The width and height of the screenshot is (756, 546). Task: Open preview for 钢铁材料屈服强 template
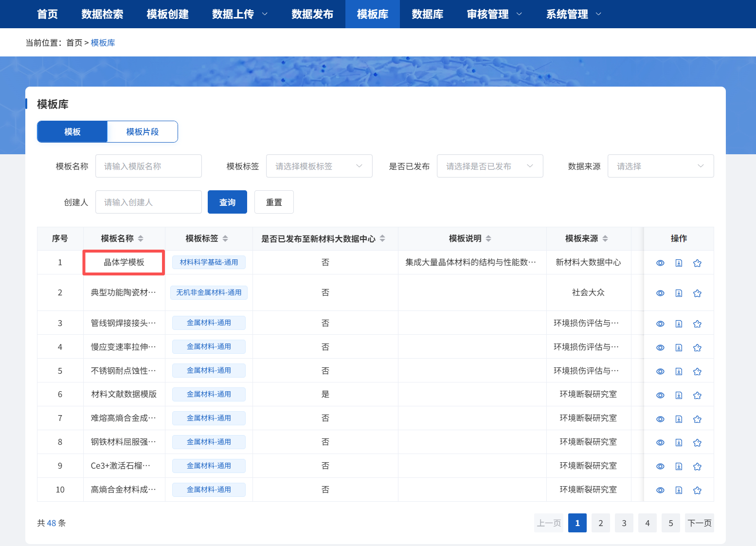click(660, 442)
